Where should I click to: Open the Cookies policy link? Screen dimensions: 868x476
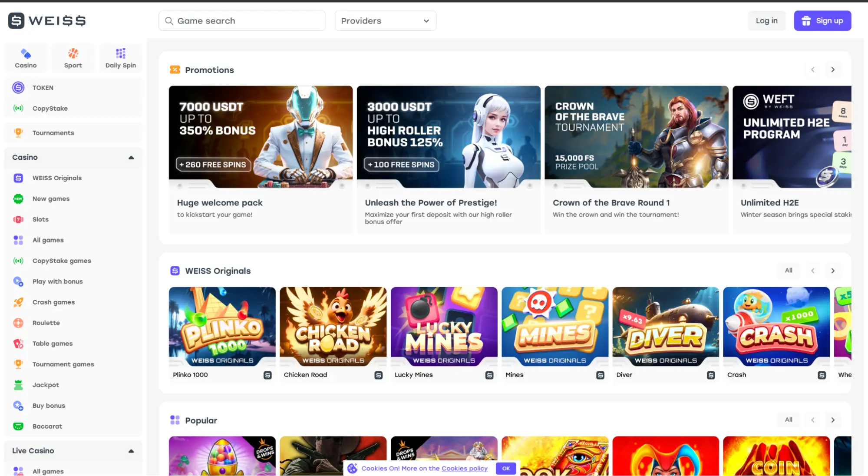click(464, 469)
